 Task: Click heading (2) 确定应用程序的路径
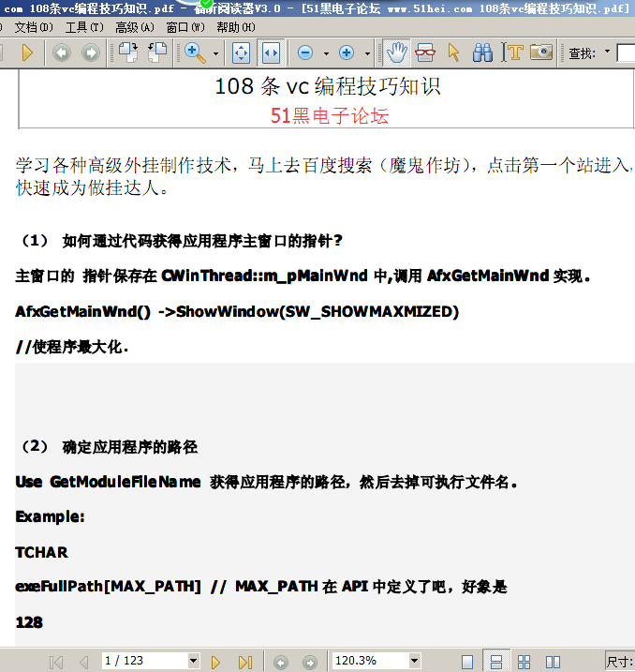coord(110,447)
